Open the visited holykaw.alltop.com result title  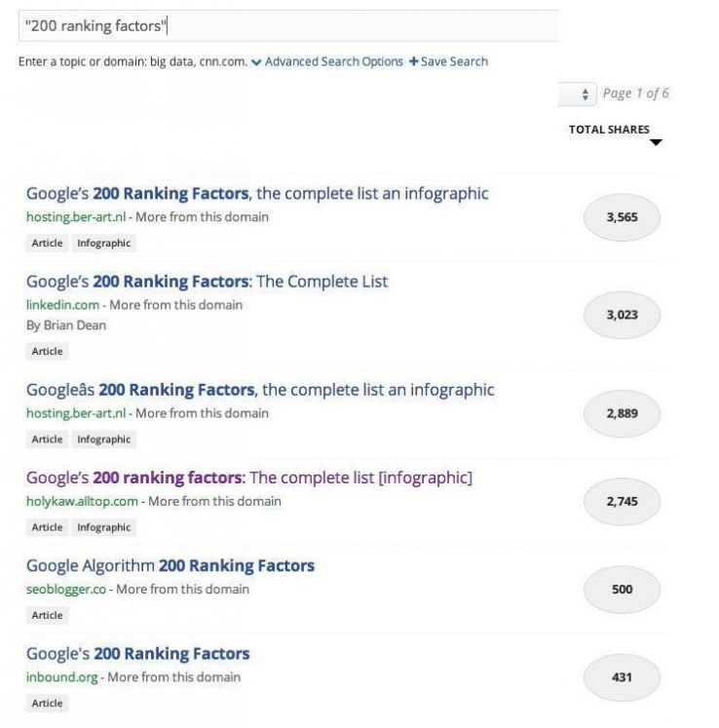[x=249, y=478]
